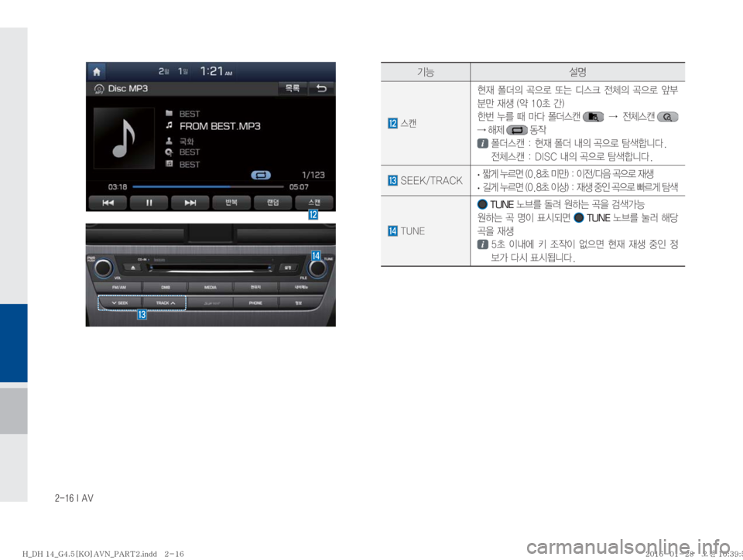Tap the folder icon beside BEST
The image size is (743, 560).
(x=169, y=113)
